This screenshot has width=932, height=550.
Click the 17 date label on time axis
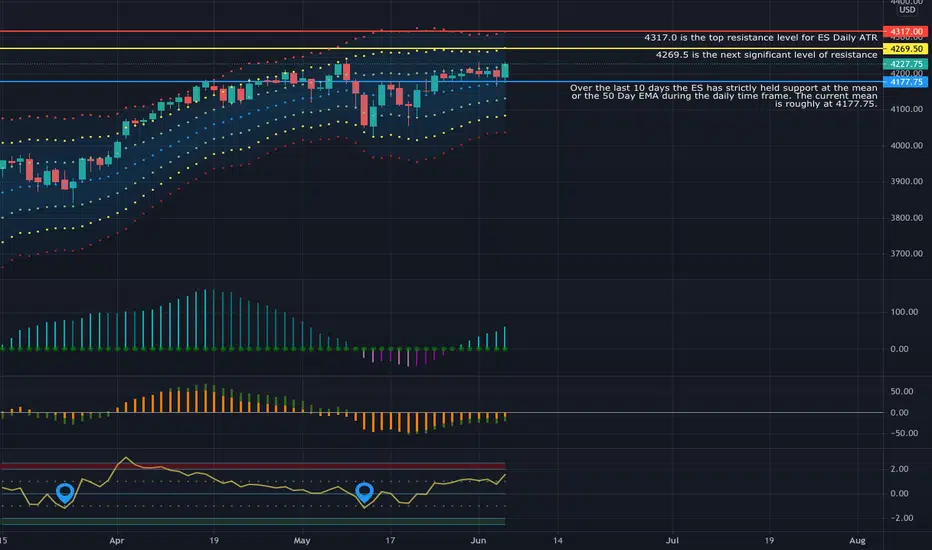pos(390,540)
